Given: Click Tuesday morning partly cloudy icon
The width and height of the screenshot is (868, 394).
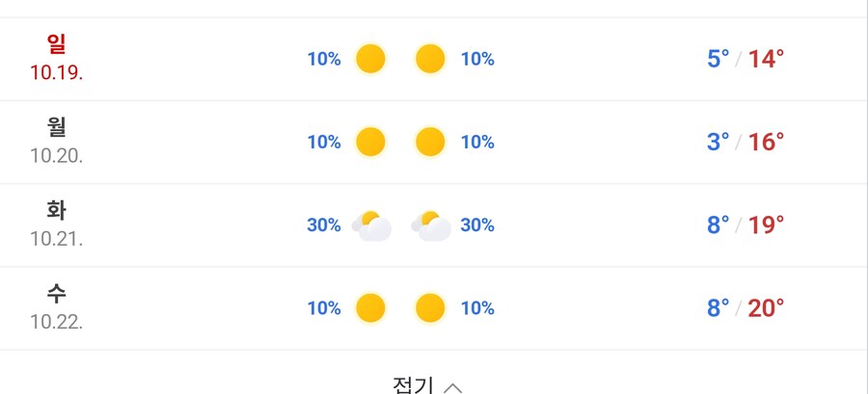Looking at the screenshot, I should point(371,225).
